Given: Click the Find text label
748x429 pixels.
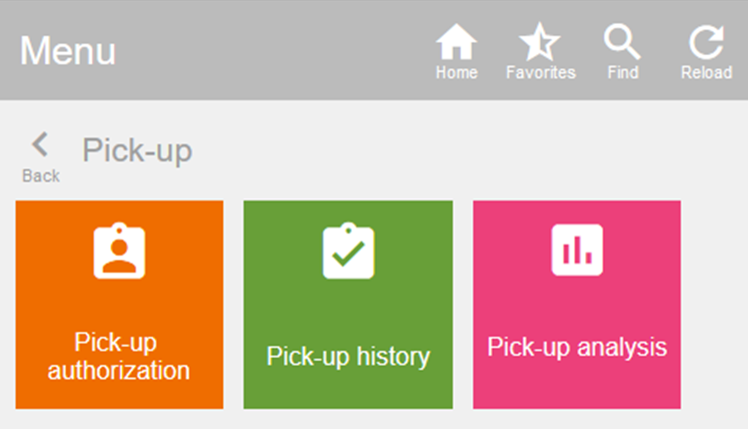Looking at the screenshot, I should pyautogui.click(x=623, y=73).
